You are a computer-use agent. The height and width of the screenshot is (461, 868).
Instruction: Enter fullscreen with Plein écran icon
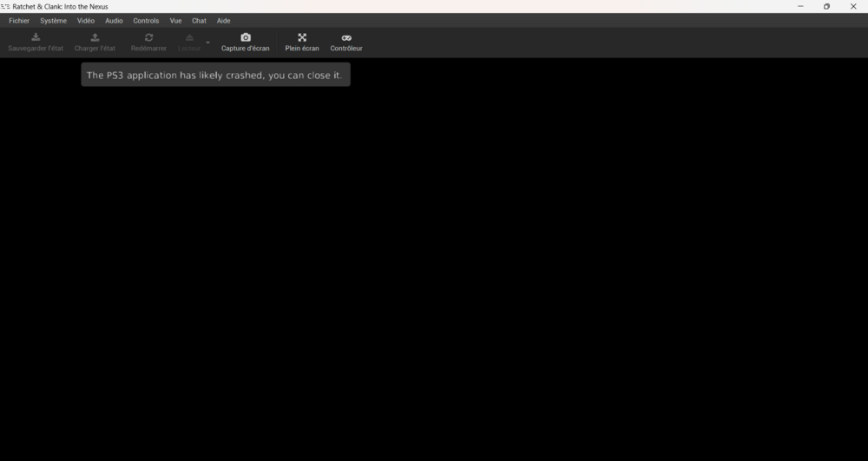tap(302, 37)
